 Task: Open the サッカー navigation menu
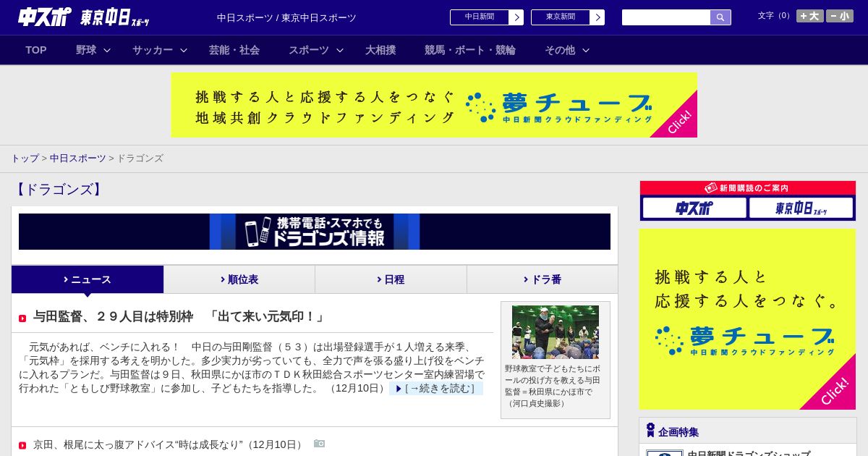point(153,50)
